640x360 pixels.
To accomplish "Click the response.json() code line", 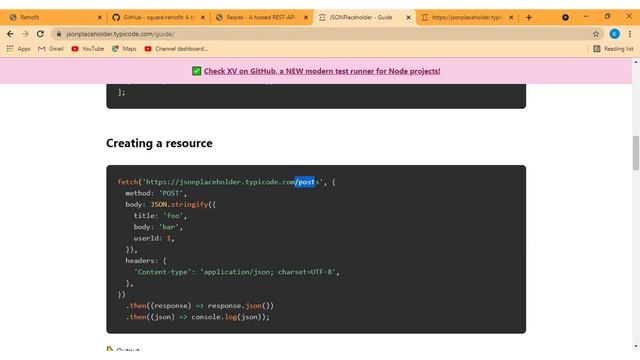I will click(200, 306).
